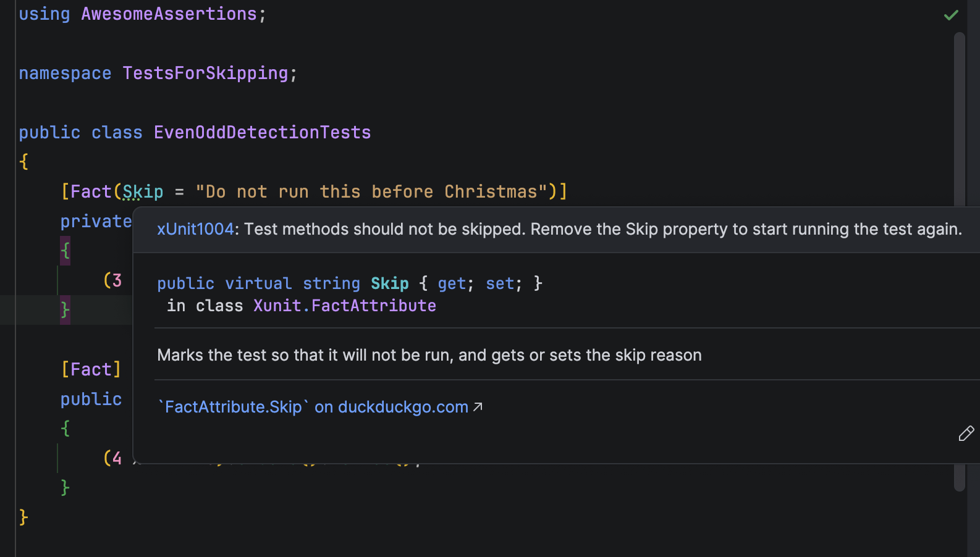Click the underlined Skip property in the Fact attribute
The width and height of the screenshot is (980, 557).
tap(143, 192)
